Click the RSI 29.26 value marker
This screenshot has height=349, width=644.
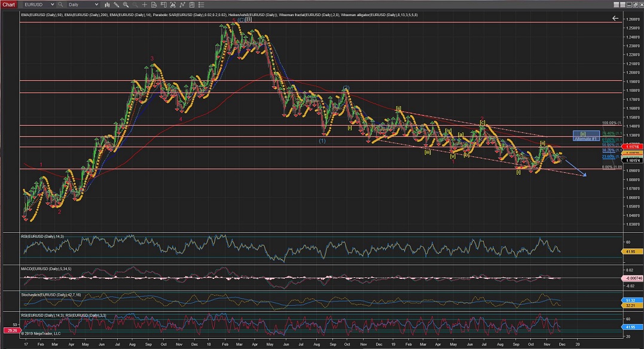tap(11, 330)
